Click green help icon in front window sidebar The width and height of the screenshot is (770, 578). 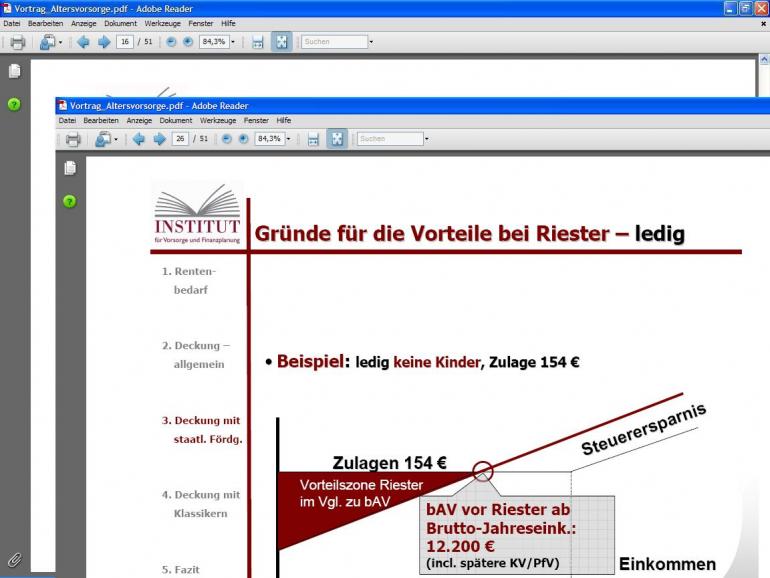(x=70, y=201)
